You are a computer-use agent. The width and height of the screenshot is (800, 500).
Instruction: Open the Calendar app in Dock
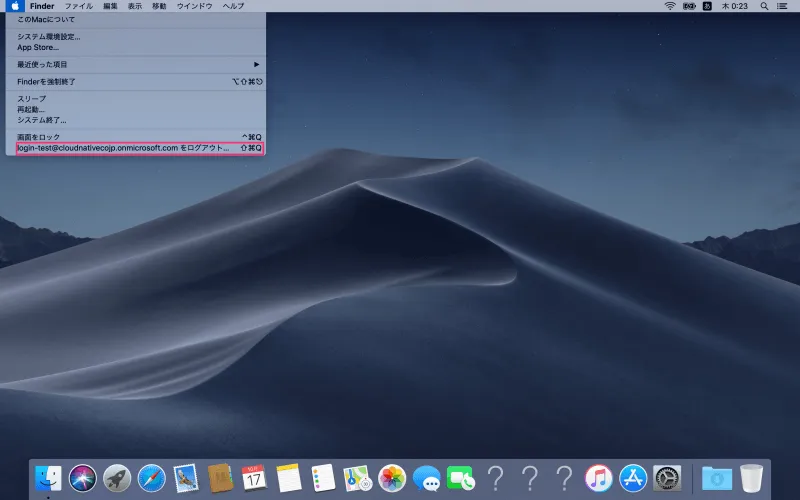tap(254, 478)
